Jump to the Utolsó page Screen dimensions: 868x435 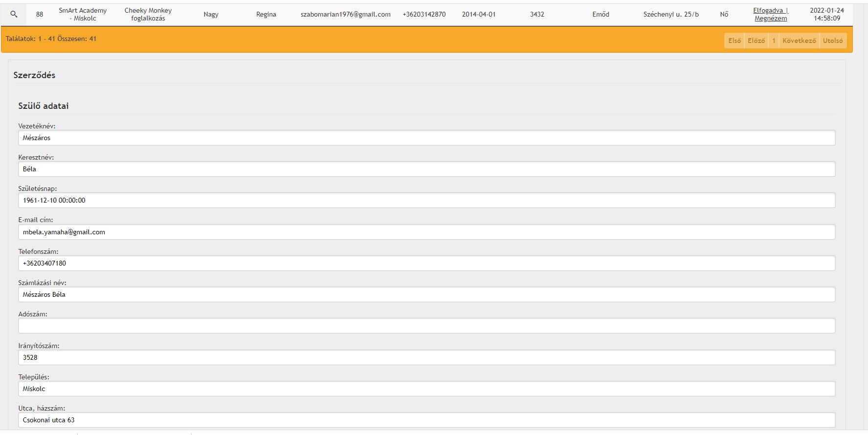click(x=832, y=41)
